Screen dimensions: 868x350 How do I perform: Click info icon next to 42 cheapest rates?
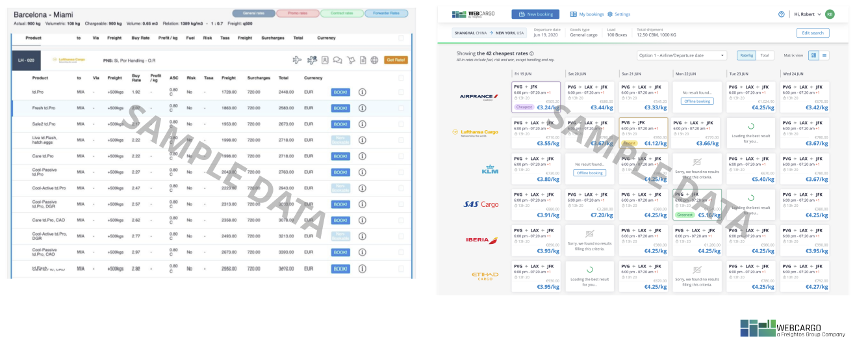coord(531,54)
